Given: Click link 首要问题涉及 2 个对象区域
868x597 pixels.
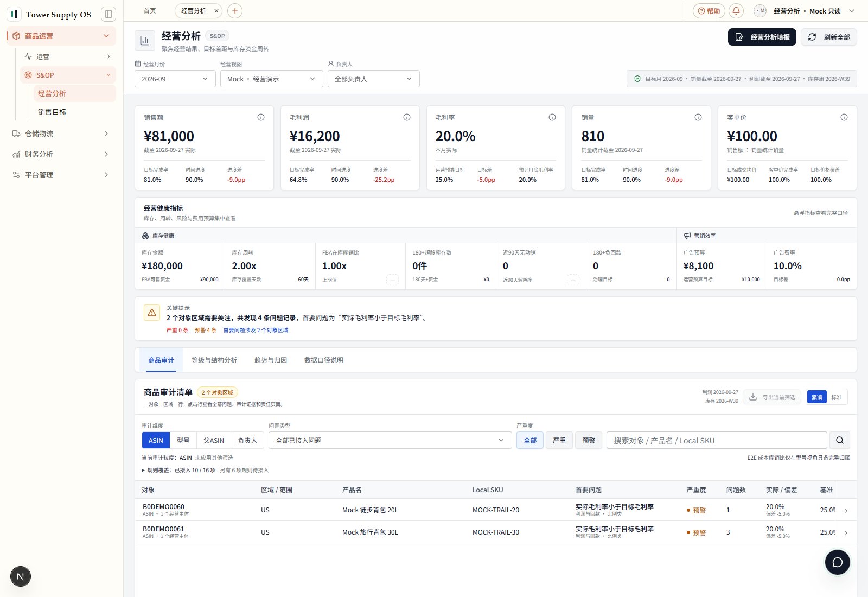Looking at the screenshot, I should 256,330.
